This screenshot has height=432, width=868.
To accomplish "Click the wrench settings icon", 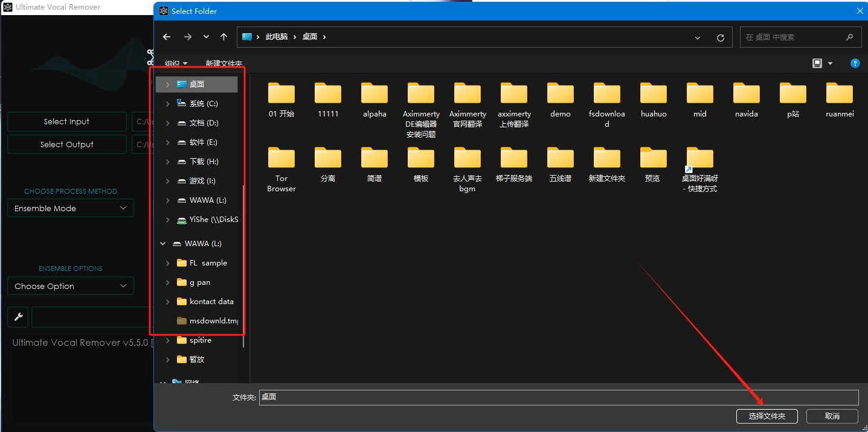I will pos(18,317).
